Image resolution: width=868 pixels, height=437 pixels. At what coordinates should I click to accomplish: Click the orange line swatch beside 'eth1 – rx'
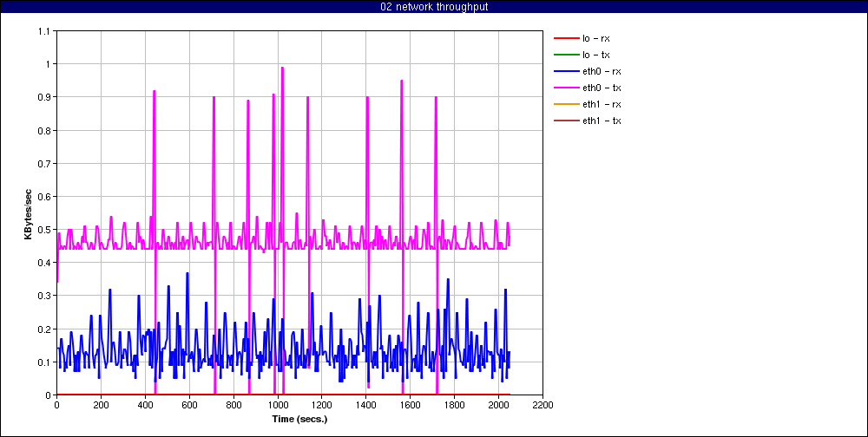point(565,104)
